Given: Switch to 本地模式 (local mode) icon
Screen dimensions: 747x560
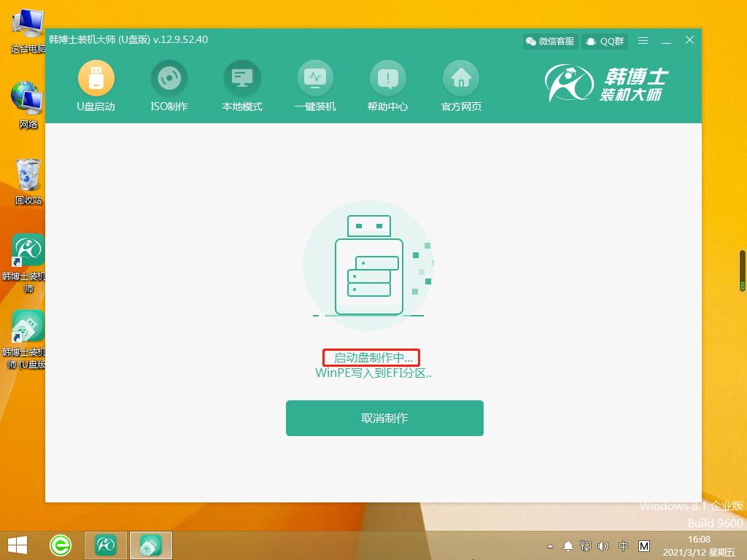Looking at the screenshot, I should point(241,79).
